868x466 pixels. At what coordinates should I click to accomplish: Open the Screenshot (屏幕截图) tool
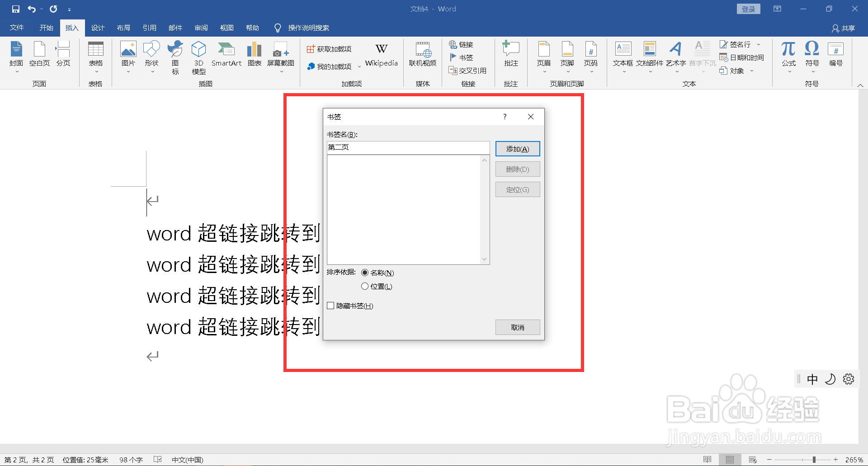[x=281, y=57]
